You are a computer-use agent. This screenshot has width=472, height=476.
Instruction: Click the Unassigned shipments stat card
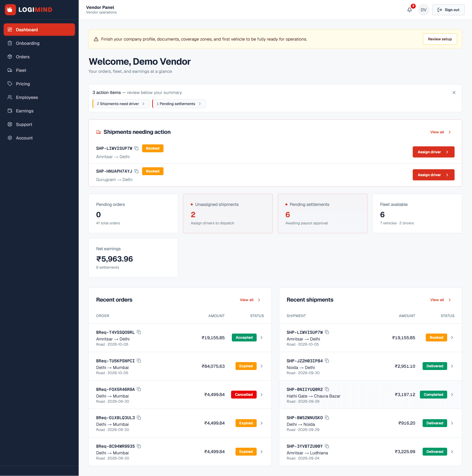(228, 214)
